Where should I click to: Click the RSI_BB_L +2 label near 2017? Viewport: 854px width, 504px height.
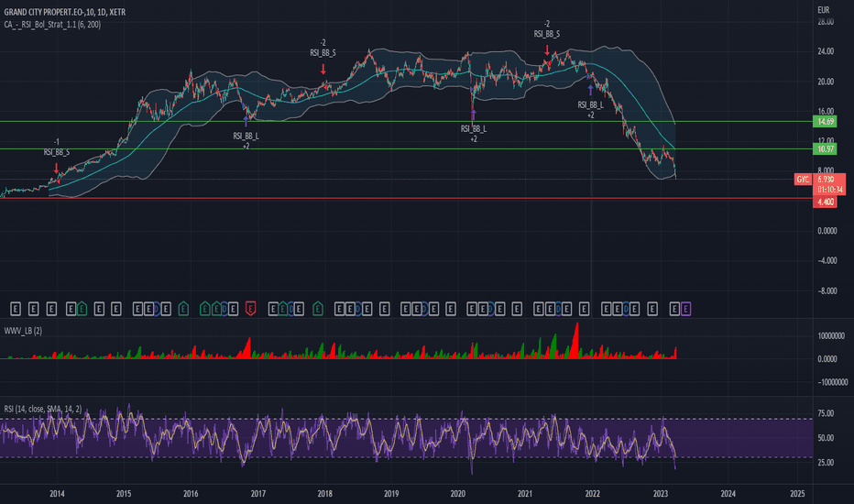[x=246, y=140]
